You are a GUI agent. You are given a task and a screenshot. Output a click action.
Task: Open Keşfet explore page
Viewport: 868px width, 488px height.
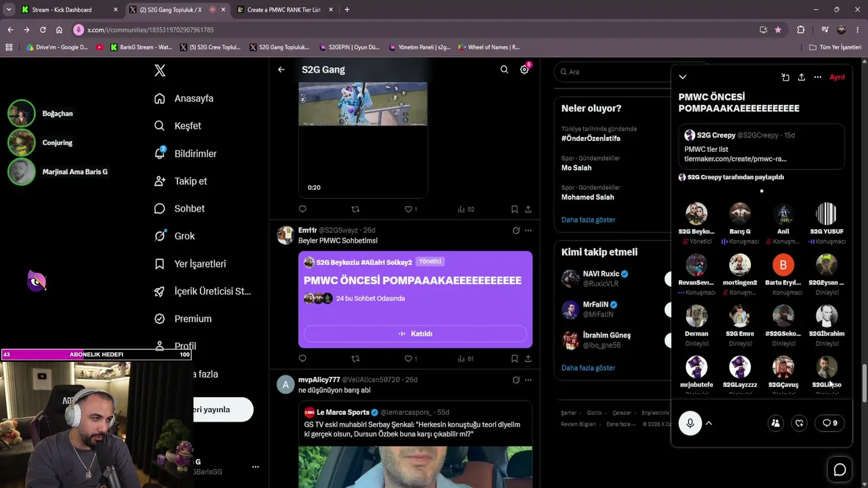click(178, 126)
